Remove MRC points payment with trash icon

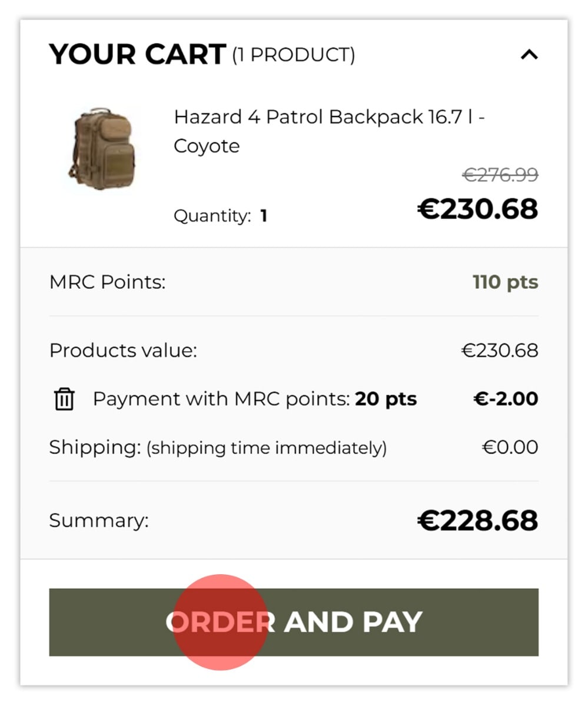(x=64, y=399)
